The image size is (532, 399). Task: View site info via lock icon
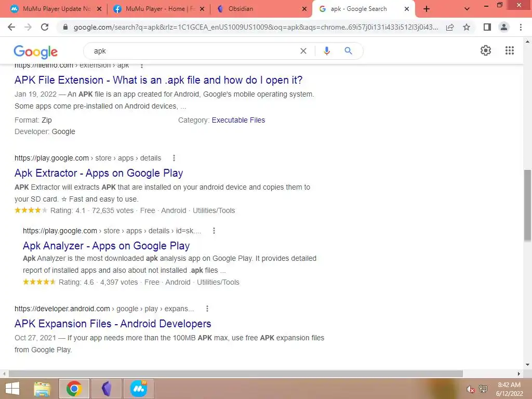65,27
